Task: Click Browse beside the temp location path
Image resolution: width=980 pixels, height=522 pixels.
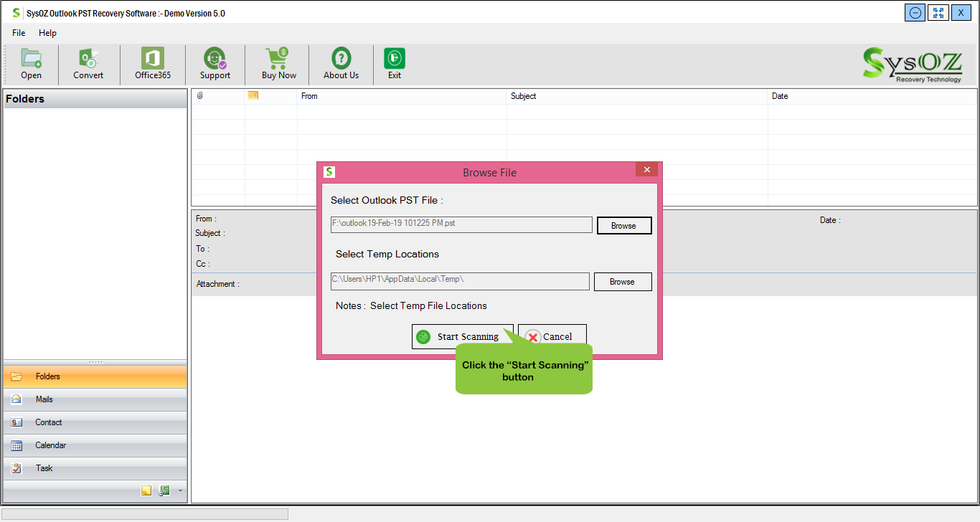Action: tap(623, 282)
